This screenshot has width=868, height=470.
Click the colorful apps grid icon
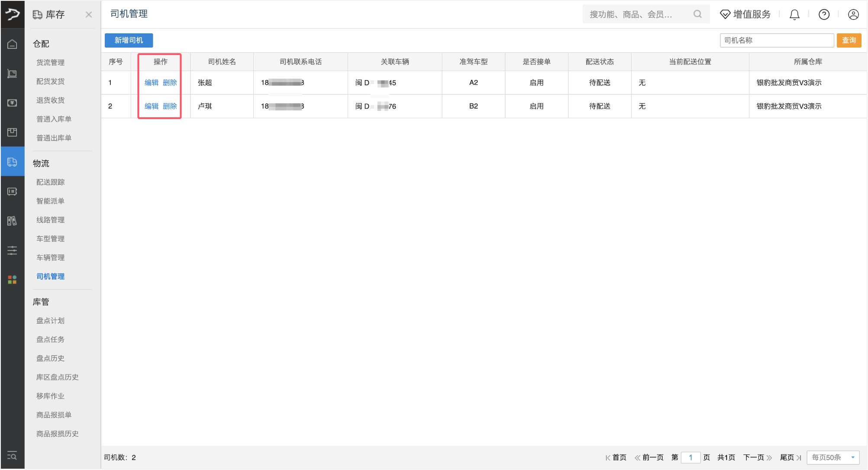click(x=12, y=280)
